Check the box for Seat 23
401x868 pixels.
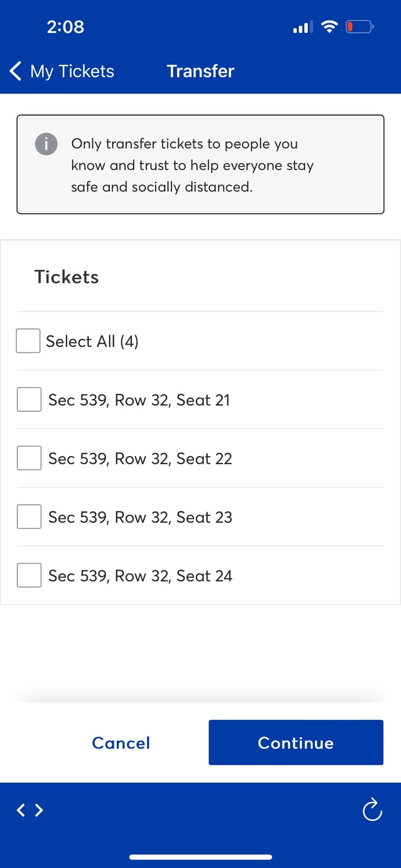(x=29, y=517)
